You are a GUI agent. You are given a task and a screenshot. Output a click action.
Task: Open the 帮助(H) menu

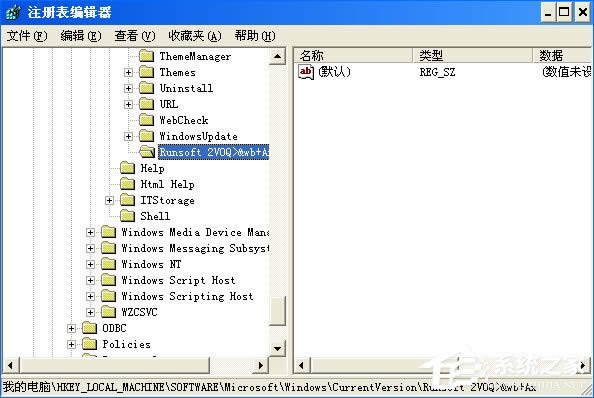pos(255,36)
